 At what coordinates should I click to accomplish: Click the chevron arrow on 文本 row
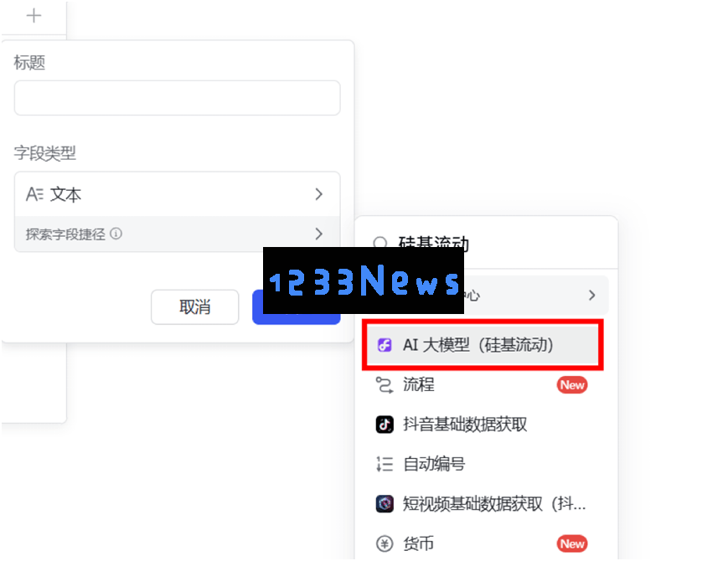tap(318, 194)
